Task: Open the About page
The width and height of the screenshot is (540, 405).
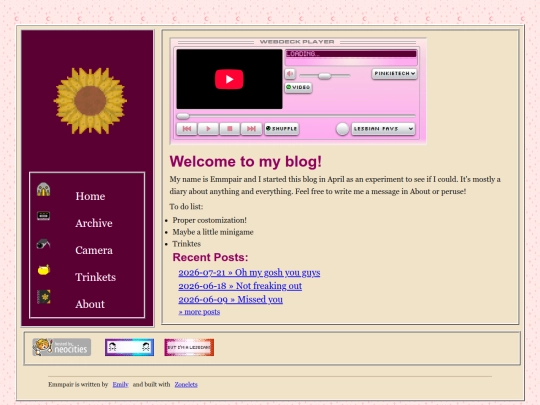Action: point(90,304)
